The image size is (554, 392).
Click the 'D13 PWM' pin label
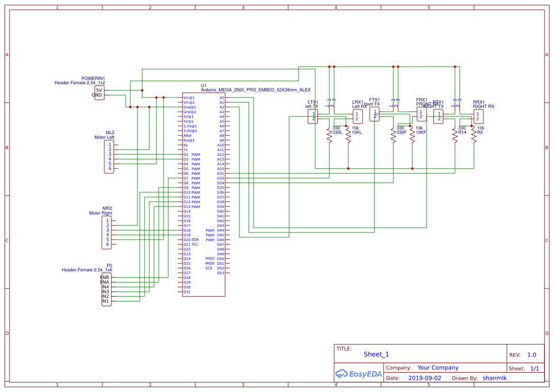point(191,207)
